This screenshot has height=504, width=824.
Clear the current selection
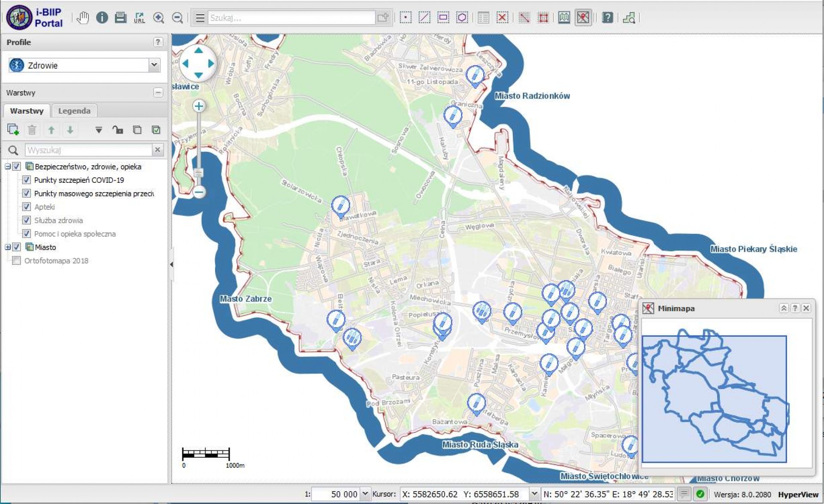click(503, 18)
